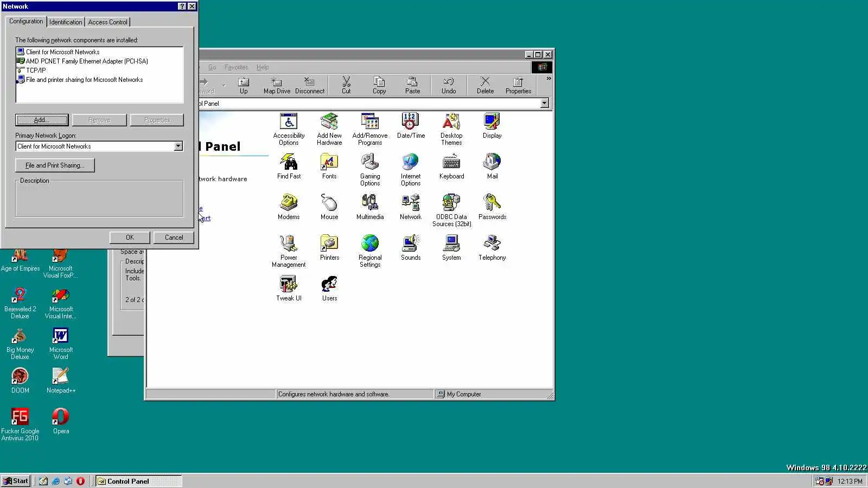This screenshot has height=488, width=868.
Task: Select the Bejeweled 2 Deluxe desktop shortcut
Action: [20, 303]
